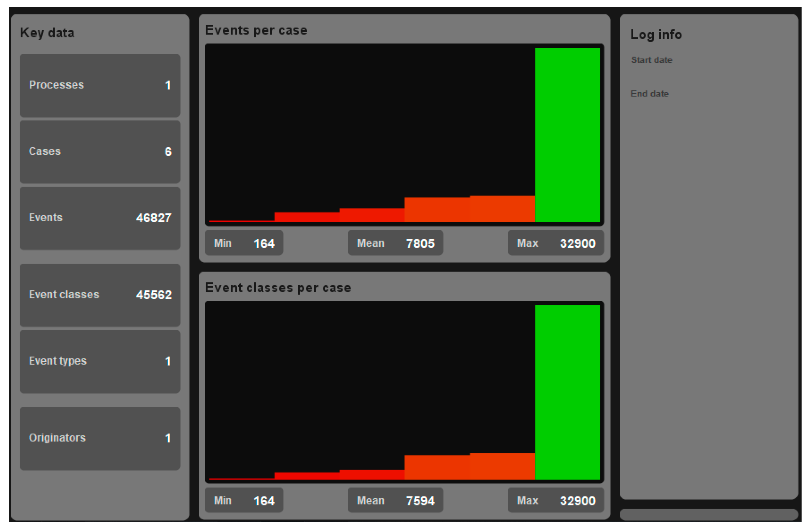Select the Cases count tile
812x532 pixels.
pyautogui.click(x=99, y=152)
